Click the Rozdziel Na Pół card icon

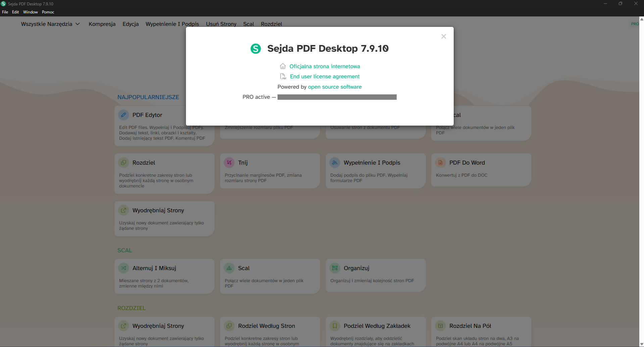pos(441,326)
